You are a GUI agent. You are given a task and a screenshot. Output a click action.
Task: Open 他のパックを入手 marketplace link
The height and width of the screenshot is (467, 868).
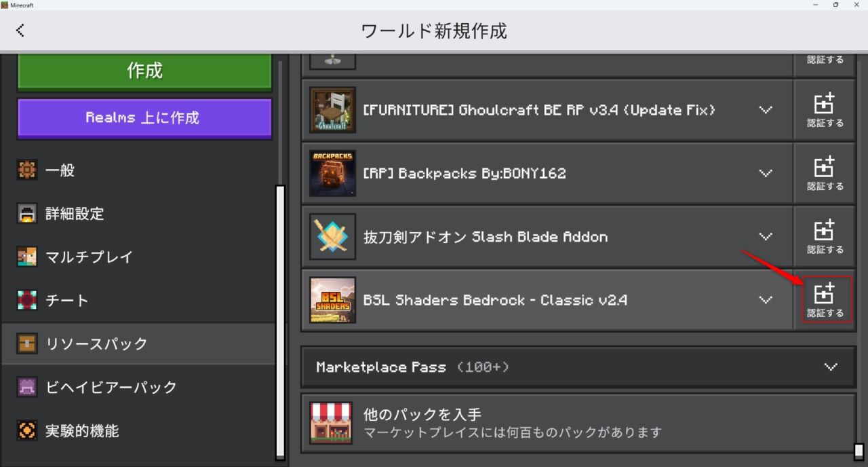(578, 423)
